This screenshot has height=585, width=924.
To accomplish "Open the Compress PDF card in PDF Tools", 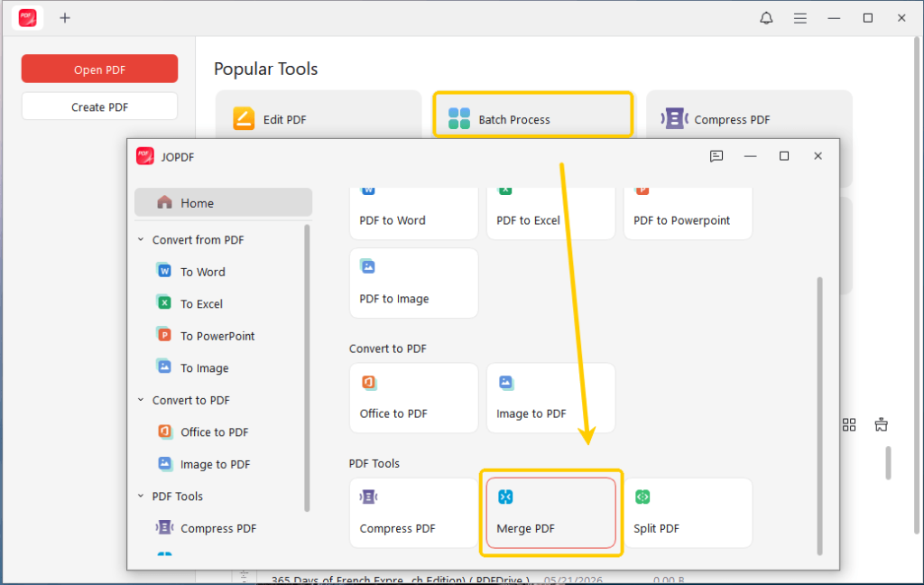I will tap(413, 513).
